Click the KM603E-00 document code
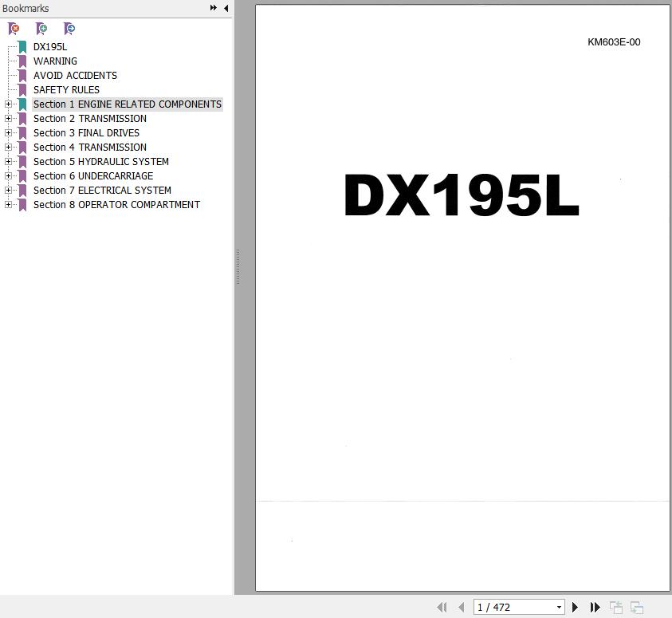Screen dimensions: 672x618 [x=614, y=42]
